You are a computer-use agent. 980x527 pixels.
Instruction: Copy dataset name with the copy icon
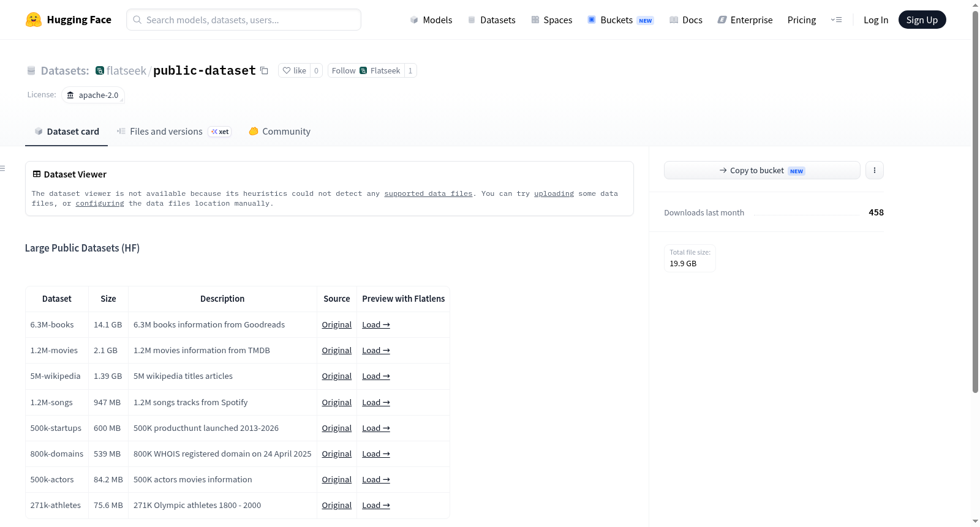click(x=264, y=70)
